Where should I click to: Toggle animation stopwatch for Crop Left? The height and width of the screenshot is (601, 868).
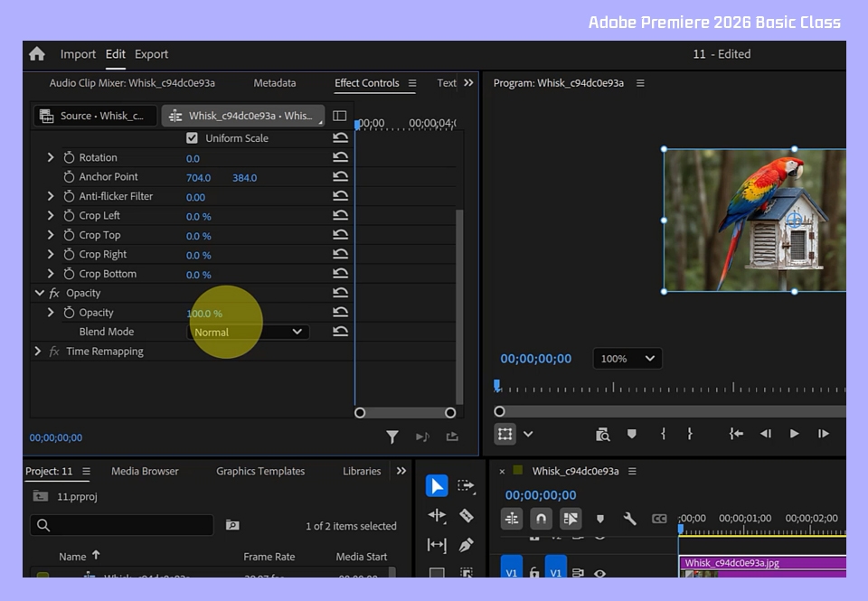[69, 216]
